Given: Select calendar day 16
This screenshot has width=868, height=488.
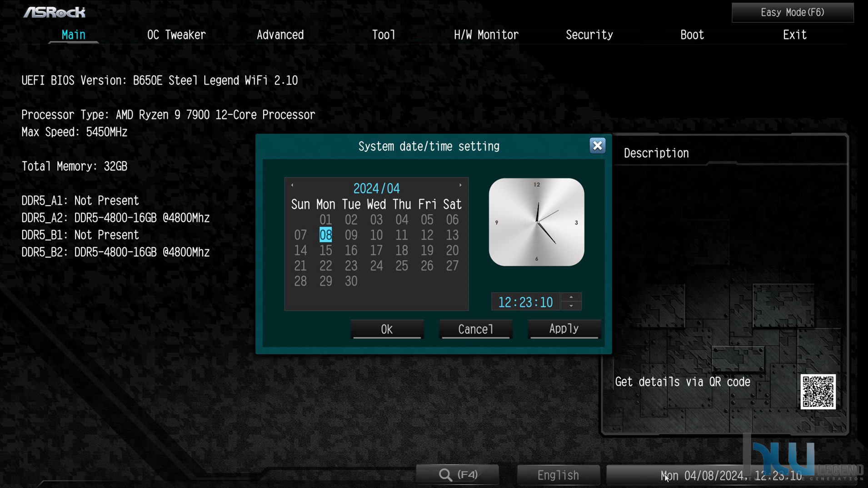Looking at the screenshot, I should coord(351,251).
